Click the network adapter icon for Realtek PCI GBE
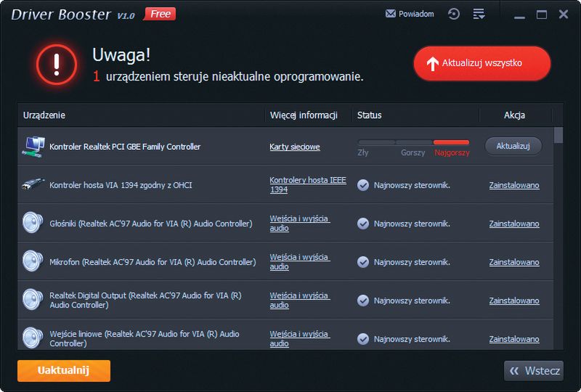The image size is (581, 392). point(33,147)
